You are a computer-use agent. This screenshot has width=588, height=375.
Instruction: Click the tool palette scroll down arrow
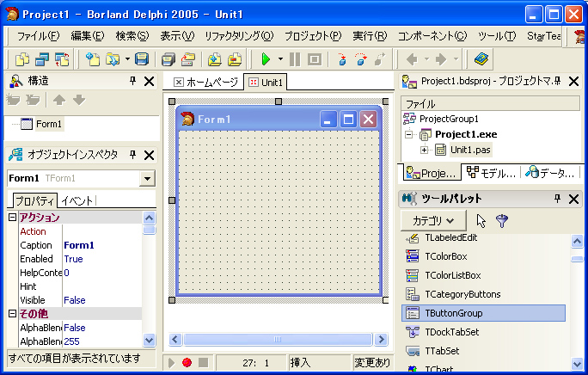pos(577,363)
